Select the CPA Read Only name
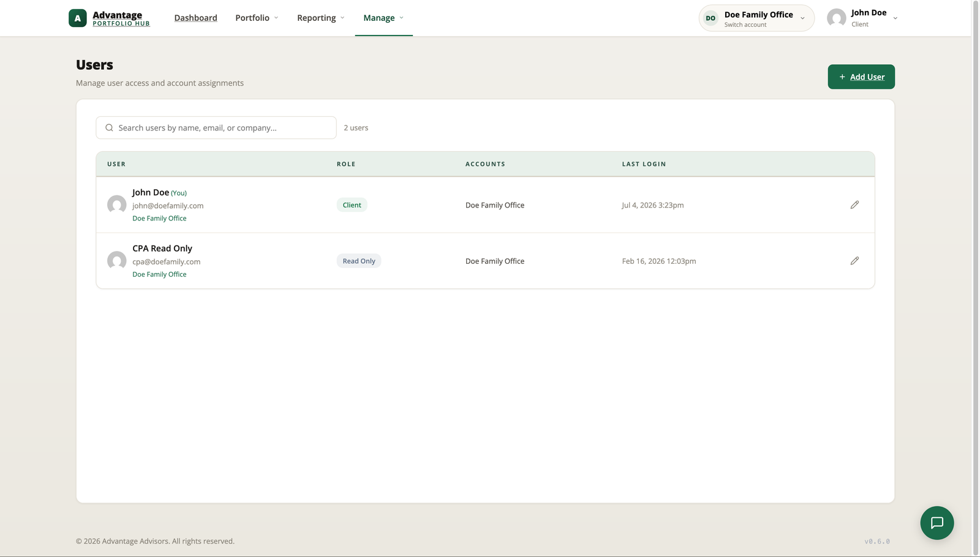This screenshot has width=980, height=557. [162, 248]
